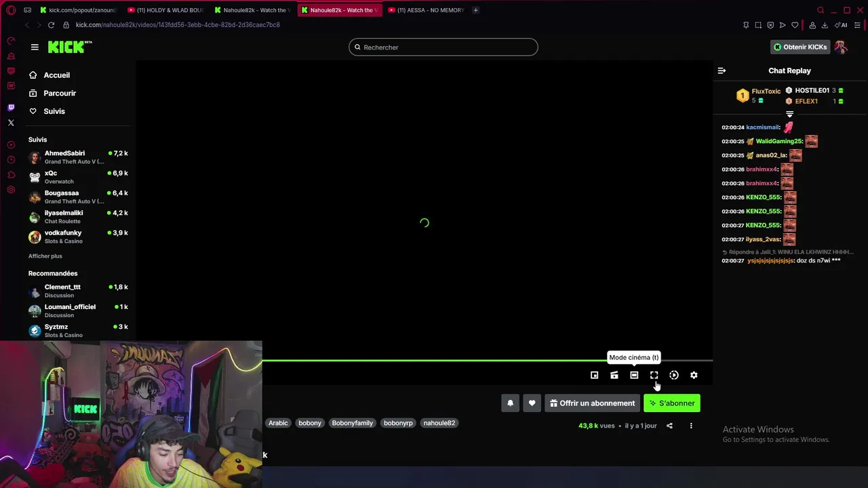868x488 pixels.
Task: Click the share video icon
Action: point(669,426)
